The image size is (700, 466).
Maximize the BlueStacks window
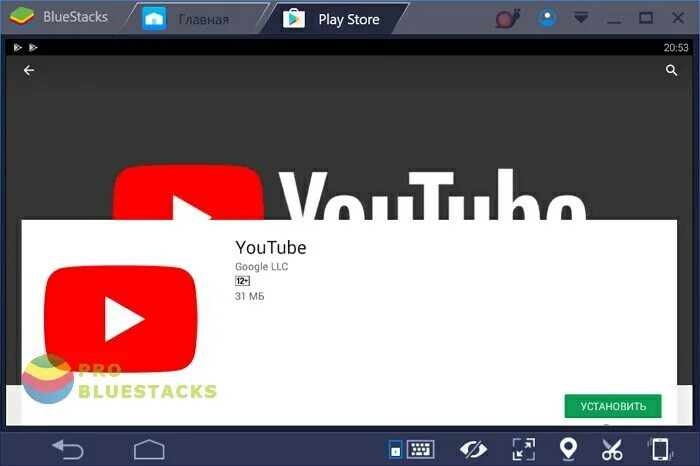pos(646,18)
